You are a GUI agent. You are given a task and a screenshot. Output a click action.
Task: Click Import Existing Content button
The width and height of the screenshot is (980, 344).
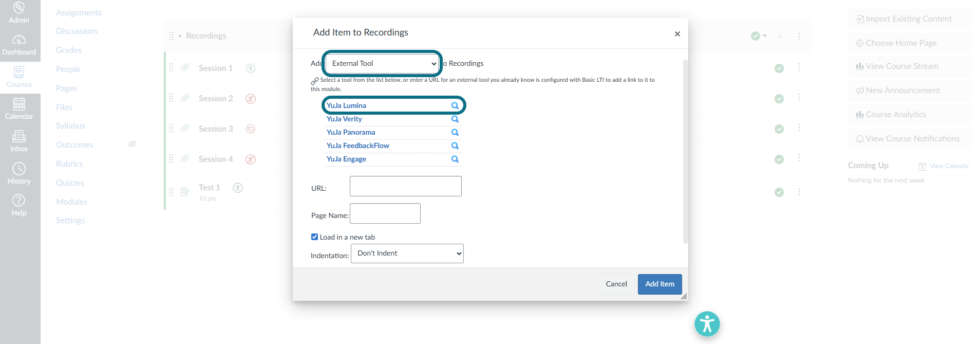pos(910,19)
